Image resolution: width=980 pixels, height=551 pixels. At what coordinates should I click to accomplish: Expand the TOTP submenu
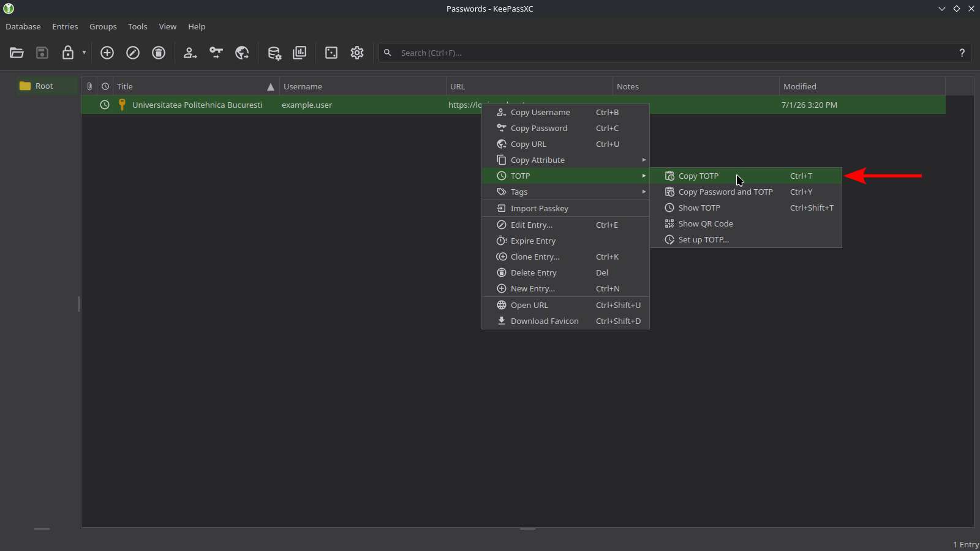[x=565, y=176]
